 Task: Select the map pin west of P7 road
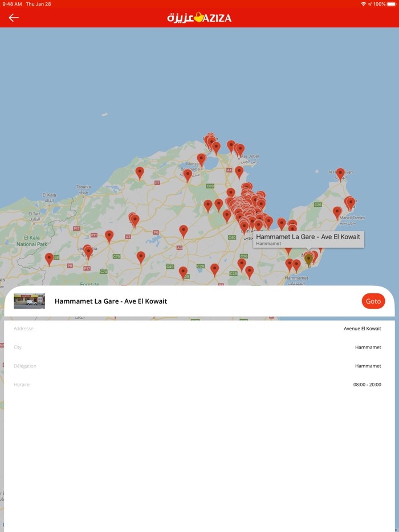(x=140, y=171)
